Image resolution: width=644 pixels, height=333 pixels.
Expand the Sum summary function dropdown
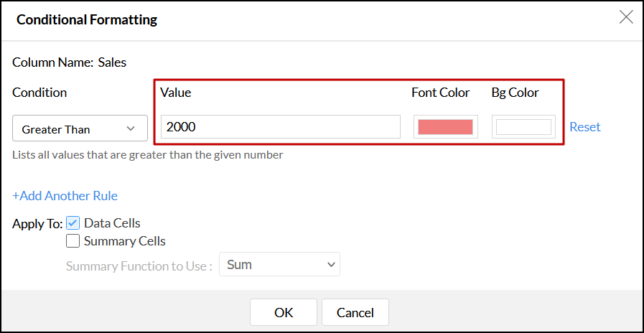(x=279, y=265)
